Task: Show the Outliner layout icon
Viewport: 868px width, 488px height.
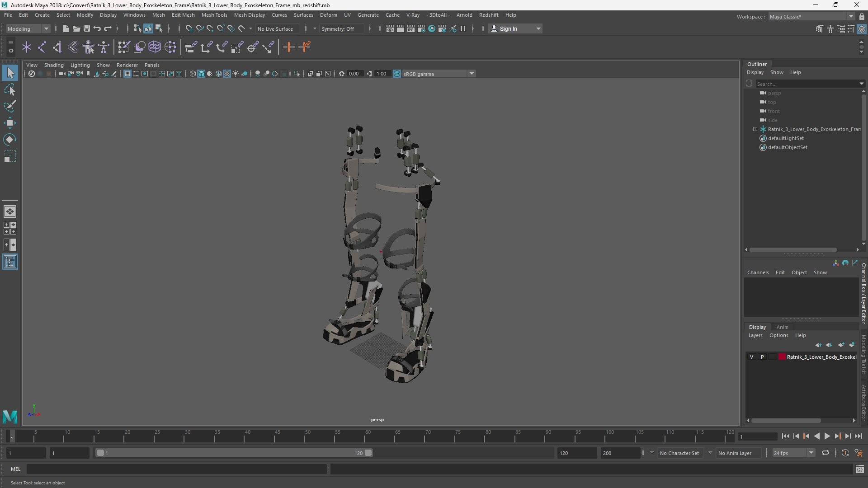Action: point(10,262)
